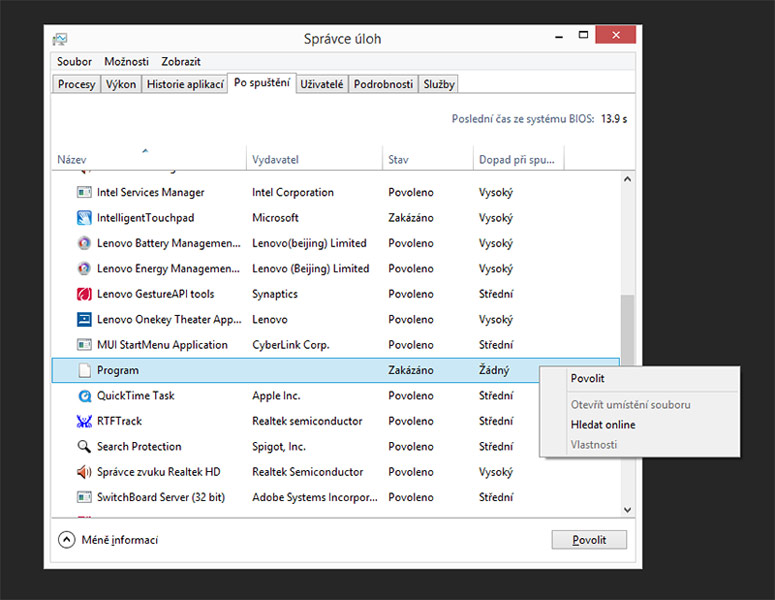Open the Soubor menu
775x600 pixels.
pos(74,62)
